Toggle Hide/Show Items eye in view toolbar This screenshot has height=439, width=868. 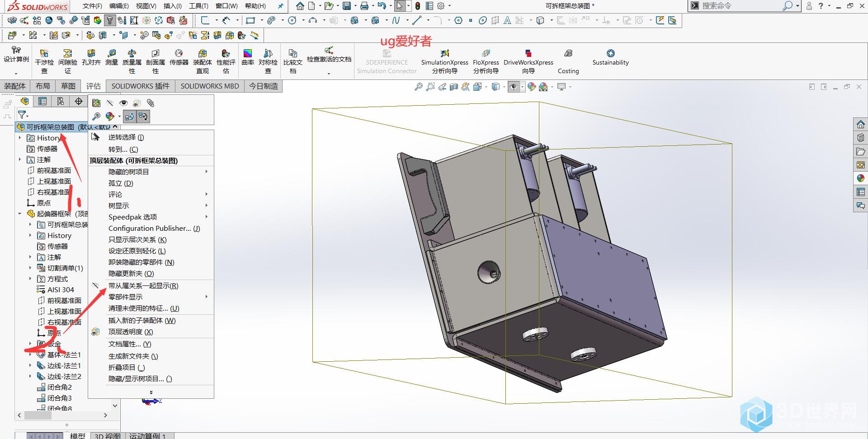point(514,87)
